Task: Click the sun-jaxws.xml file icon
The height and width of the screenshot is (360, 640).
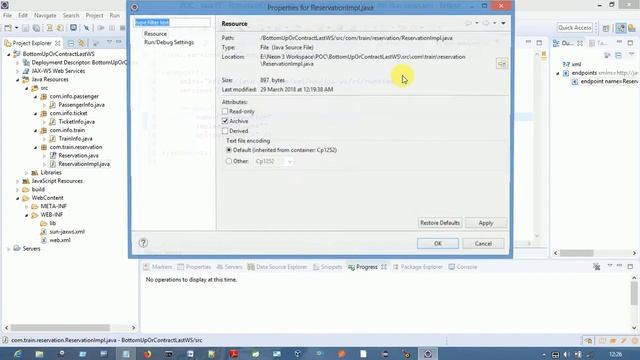Action: tap(44, 232)
